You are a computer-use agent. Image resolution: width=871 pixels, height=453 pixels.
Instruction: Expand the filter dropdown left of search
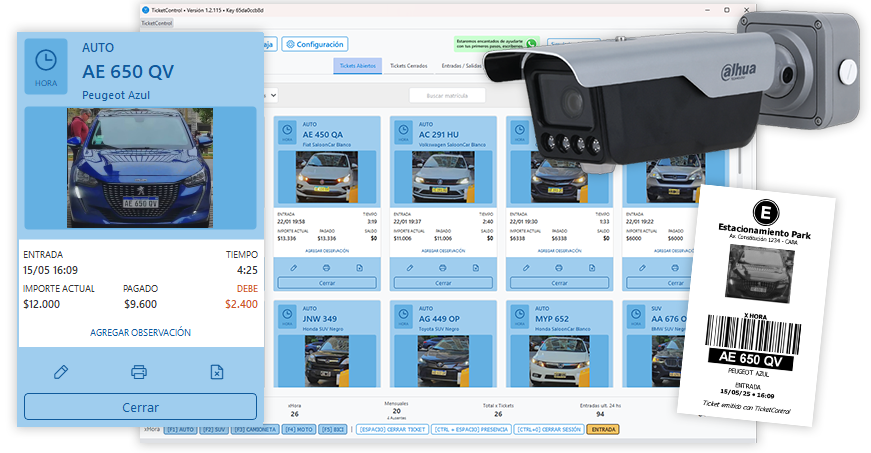[x=270, y=94]
